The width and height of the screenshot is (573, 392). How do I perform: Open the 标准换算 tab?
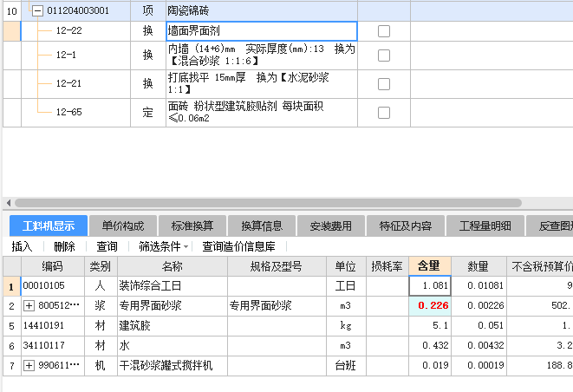(192, 226)
